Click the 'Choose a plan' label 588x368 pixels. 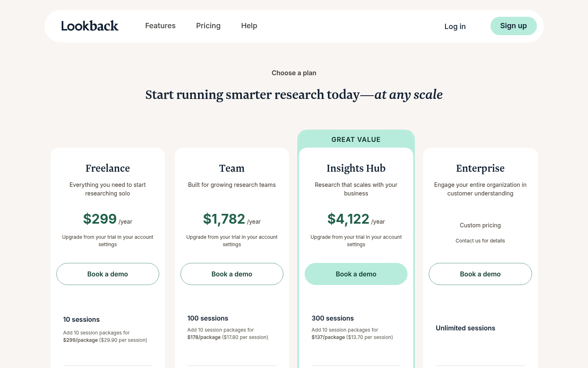pyautogui.click(x=294, y=73)
